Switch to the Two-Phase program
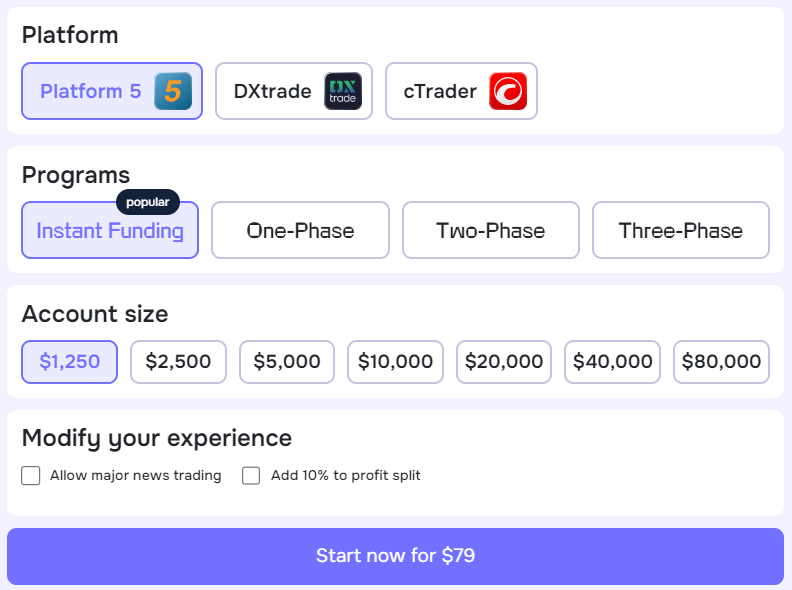This screenshot has width=792, height=590. (x=490, y=231)
